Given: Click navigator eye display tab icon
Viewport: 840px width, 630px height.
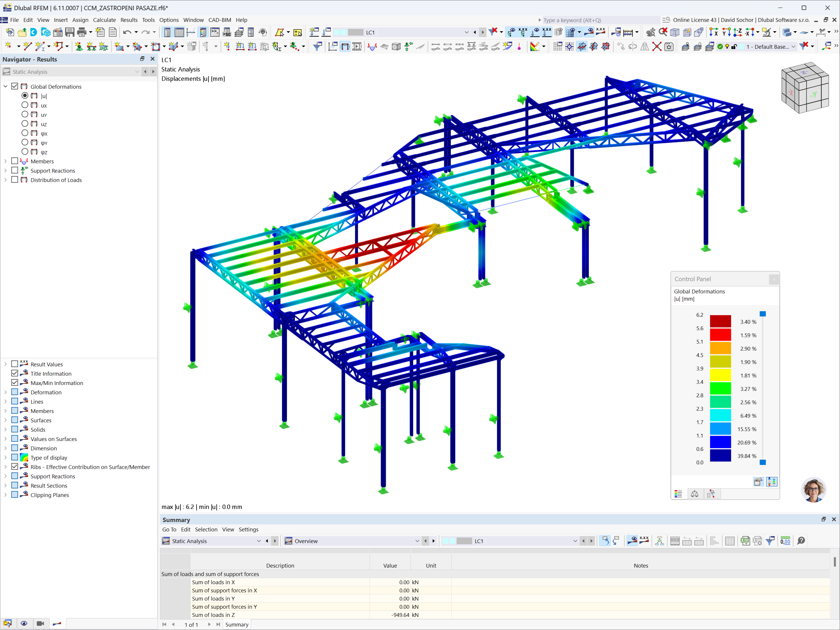Looking at the screenshot, I should click(x=24, y=623).
